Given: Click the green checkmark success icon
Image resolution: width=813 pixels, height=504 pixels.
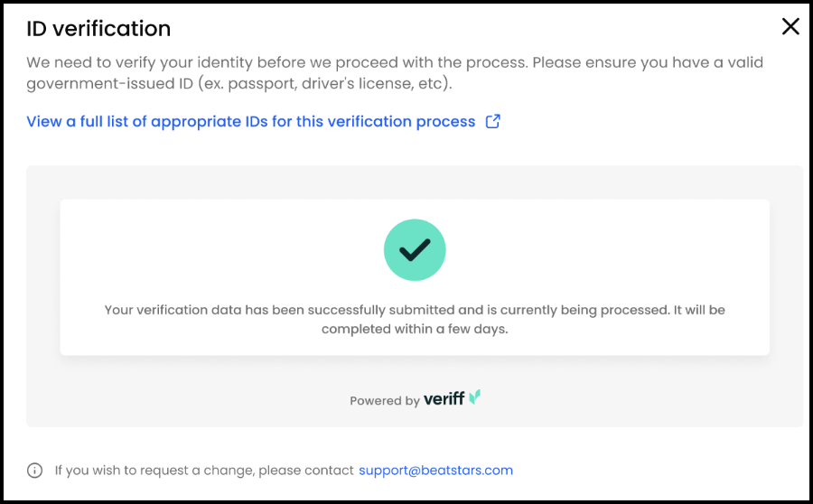Looking at the screenshot, I should coord(415,250).
